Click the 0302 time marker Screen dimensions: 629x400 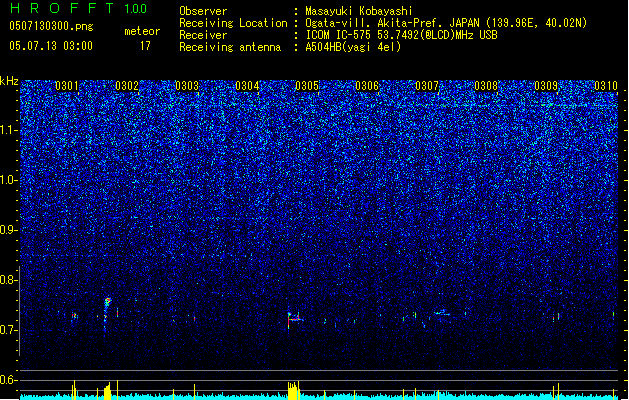127,86
